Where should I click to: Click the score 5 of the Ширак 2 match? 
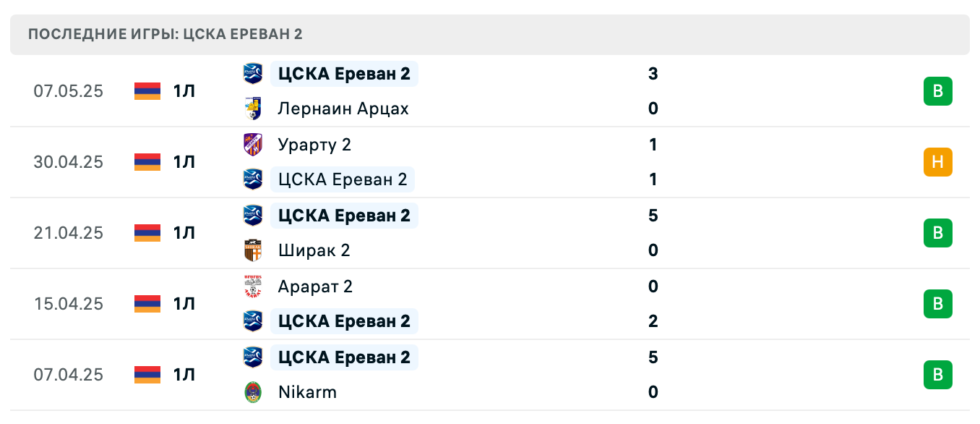pyautogui.click(x=653, y=215)
